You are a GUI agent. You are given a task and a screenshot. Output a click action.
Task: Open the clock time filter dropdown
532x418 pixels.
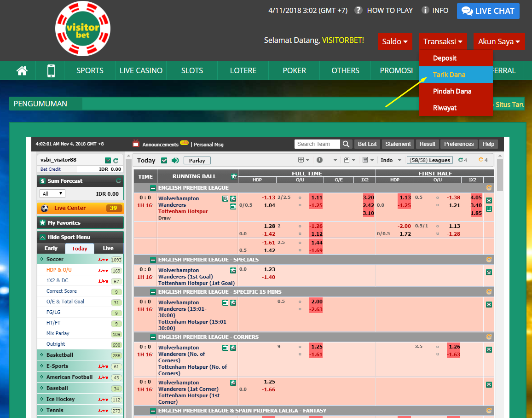[x=326, y=160]
